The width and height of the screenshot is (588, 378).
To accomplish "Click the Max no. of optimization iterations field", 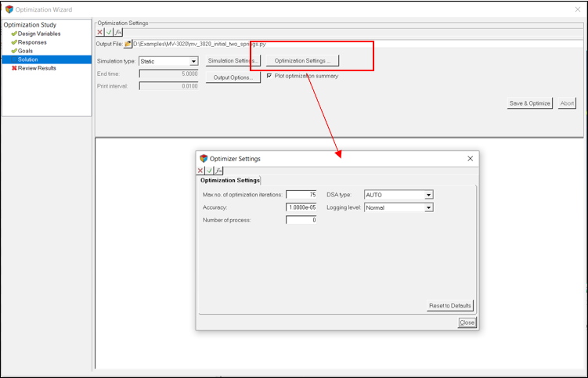I will pos(301,195).
